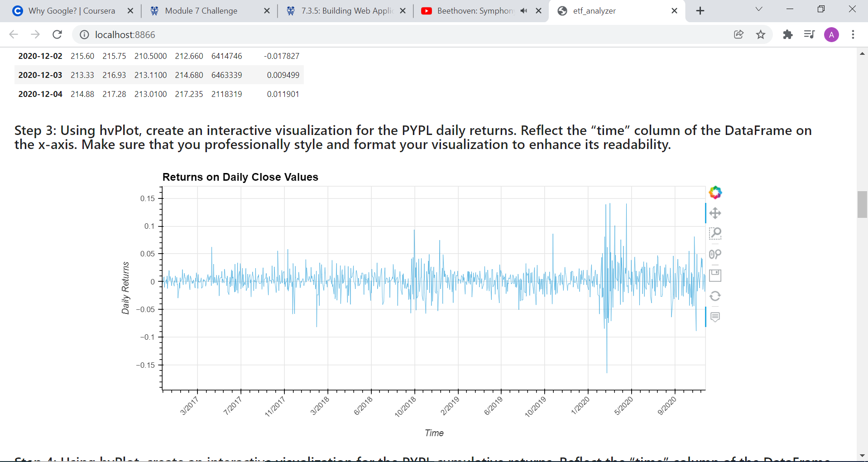Select the Wheel Zoom tool
This screenshot has width=868, height=462.
tap(715, 254)
